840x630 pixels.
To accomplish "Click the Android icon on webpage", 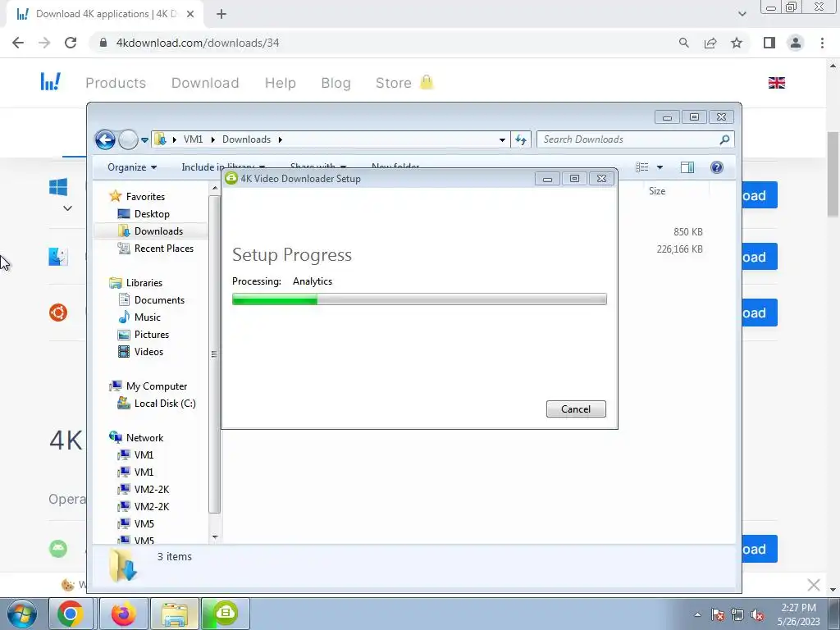I will pyautogui.click(x=58, y=549).
